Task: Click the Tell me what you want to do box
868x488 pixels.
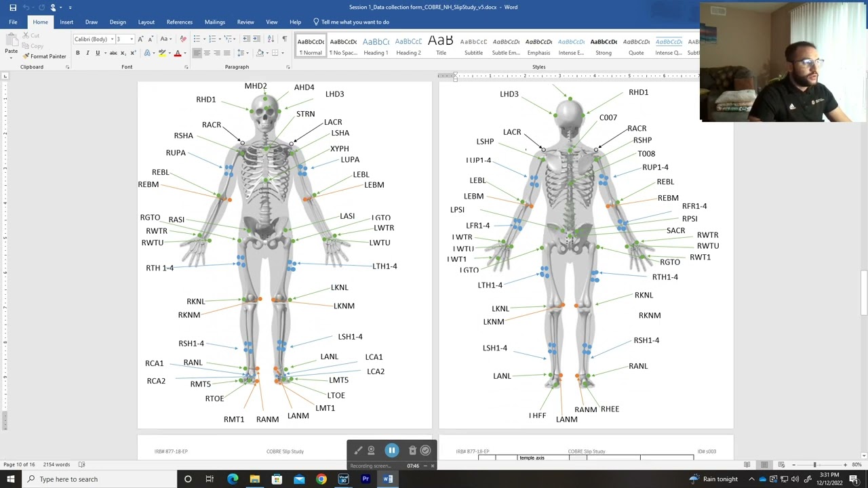Action: [x=351, y=22]
